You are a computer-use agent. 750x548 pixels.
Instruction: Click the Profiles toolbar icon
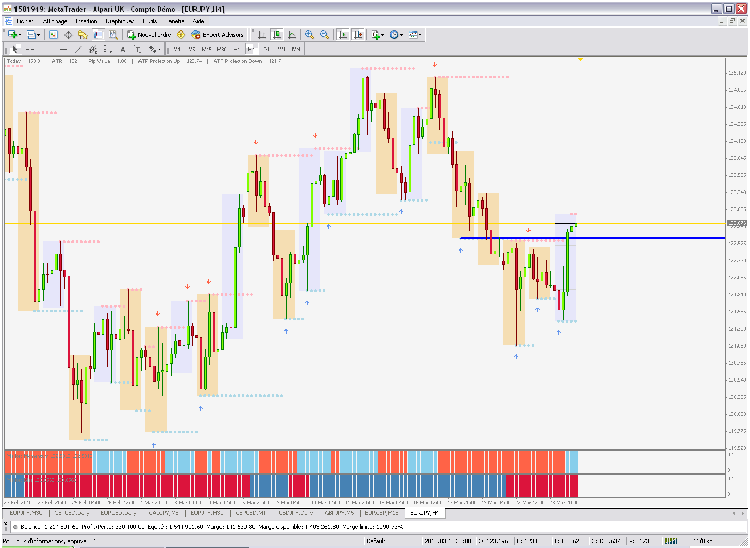[x=31, y=34]
